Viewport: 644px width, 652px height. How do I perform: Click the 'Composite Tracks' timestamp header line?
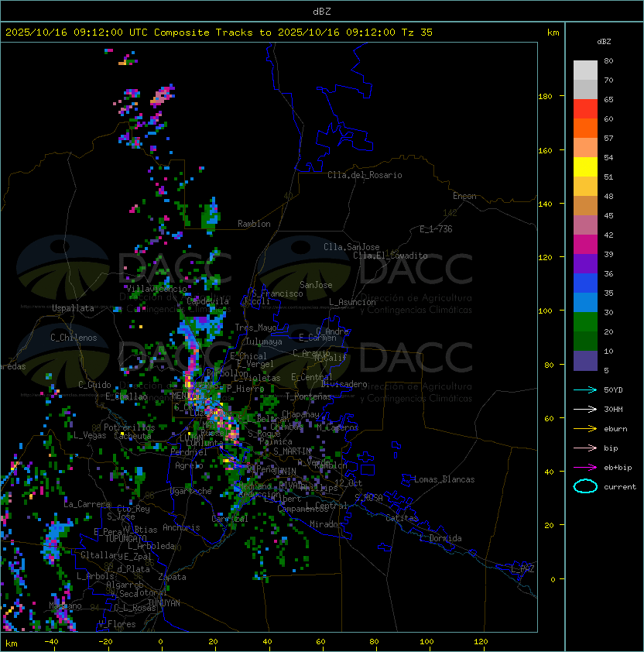click(219, 32)
